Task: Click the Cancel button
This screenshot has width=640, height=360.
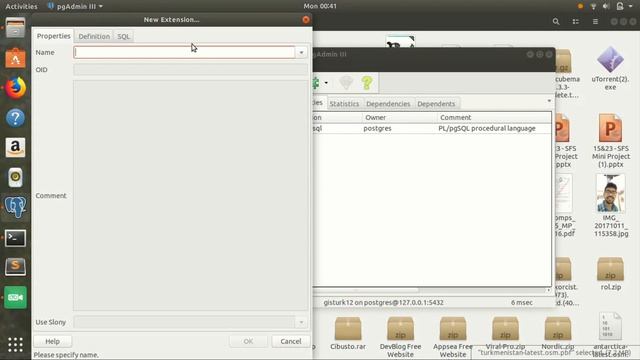Action: point(291,341)
